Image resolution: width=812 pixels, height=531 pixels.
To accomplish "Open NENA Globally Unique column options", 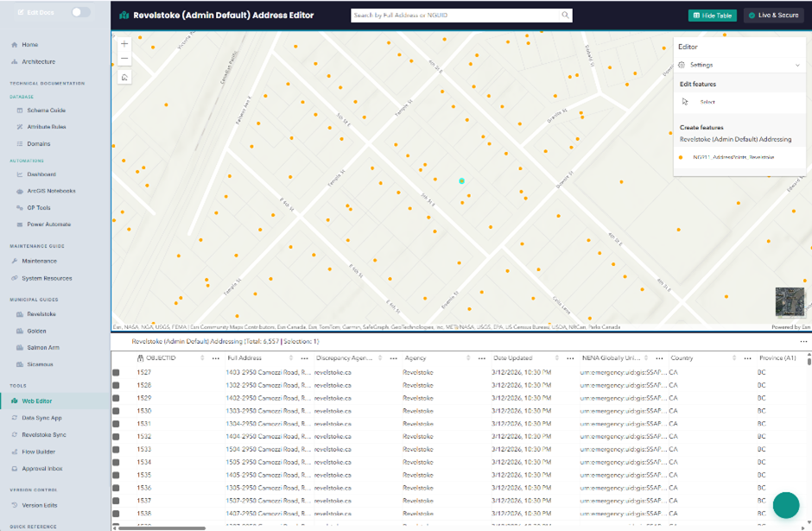I will click(659, 358).
